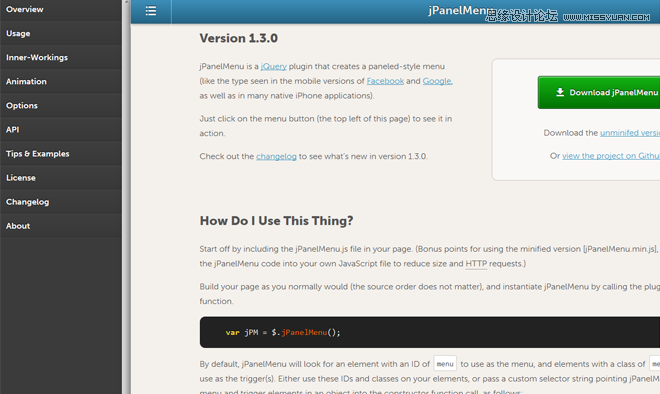Click the download arrow icon on green button
Image resolution: width=660 pixels, height=394 pixels.
pyautogui.click(x=560, y=92)
